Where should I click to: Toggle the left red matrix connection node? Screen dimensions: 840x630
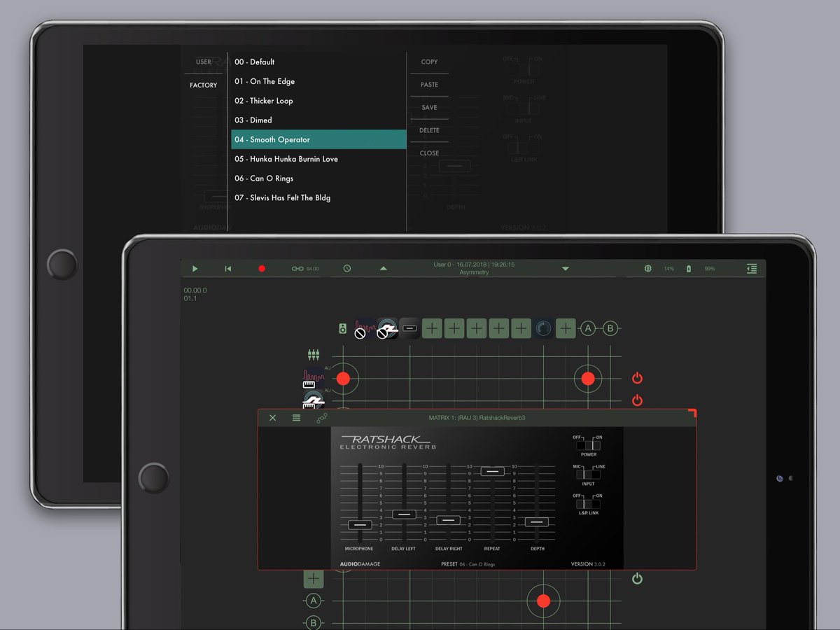343,379
